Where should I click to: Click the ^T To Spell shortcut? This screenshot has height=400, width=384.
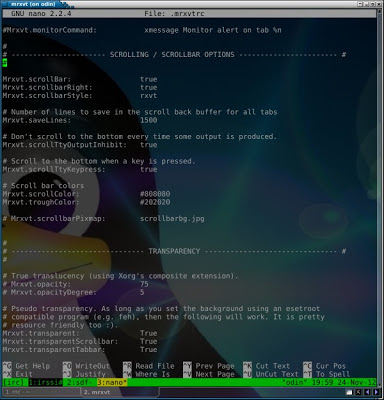(327, 374)
